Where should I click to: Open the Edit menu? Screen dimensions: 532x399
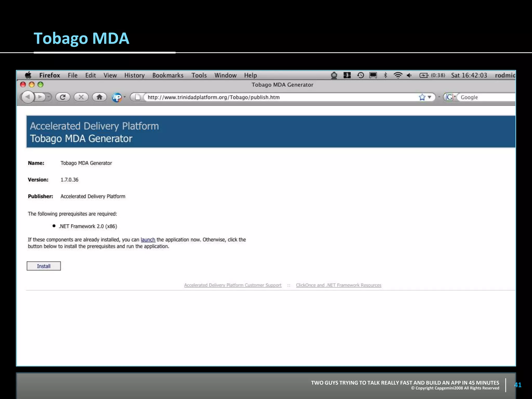[x=90, y=75]
